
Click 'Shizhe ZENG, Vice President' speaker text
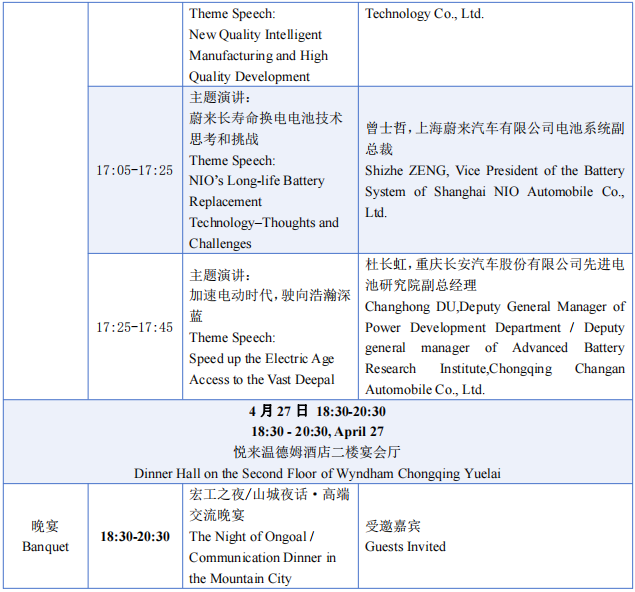494,171
